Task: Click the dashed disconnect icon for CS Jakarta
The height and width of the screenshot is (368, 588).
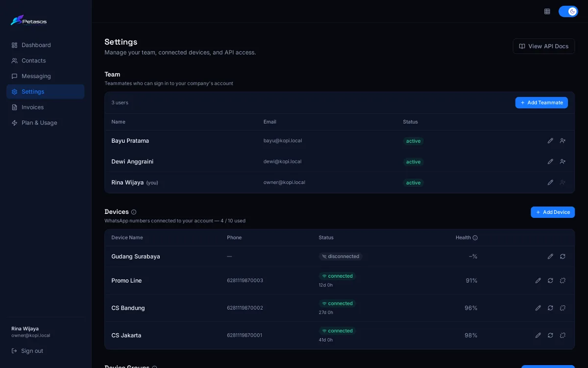Action: coord(563,336)
